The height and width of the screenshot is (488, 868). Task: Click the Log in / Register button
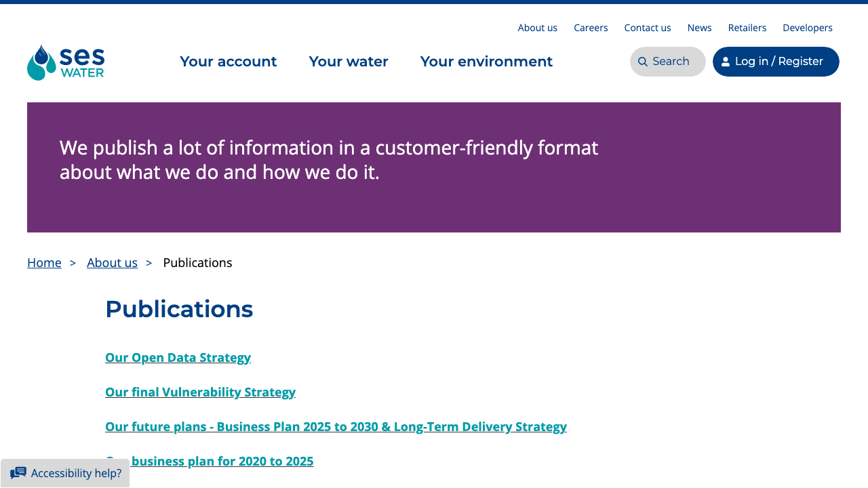point(775,61)
